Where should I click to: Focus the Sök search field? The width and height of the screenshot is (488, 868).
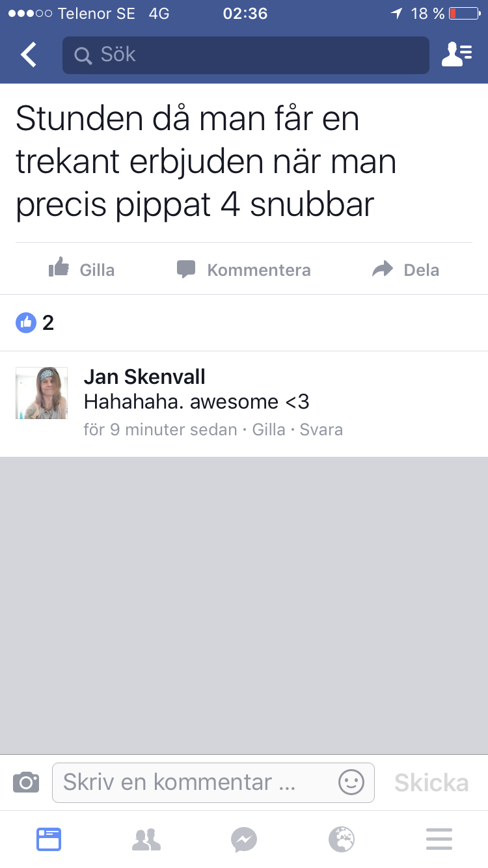(x=246, y=55)
